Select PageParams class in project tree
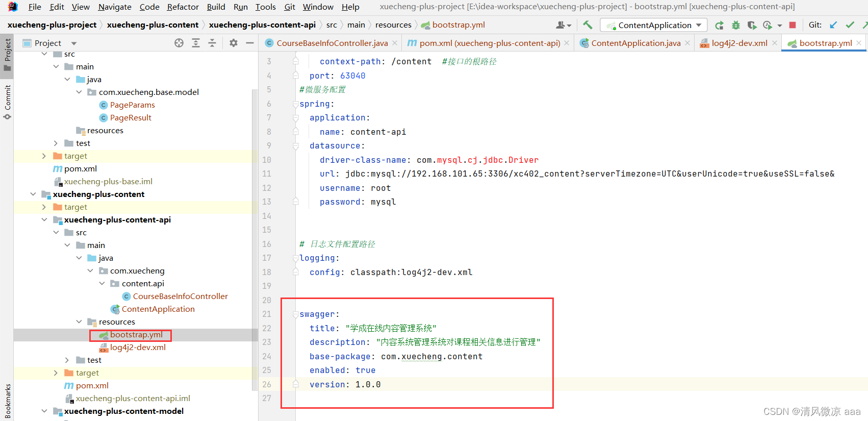Image resolution: width=868 pixels, height=421 pixels. coord(132,105)
